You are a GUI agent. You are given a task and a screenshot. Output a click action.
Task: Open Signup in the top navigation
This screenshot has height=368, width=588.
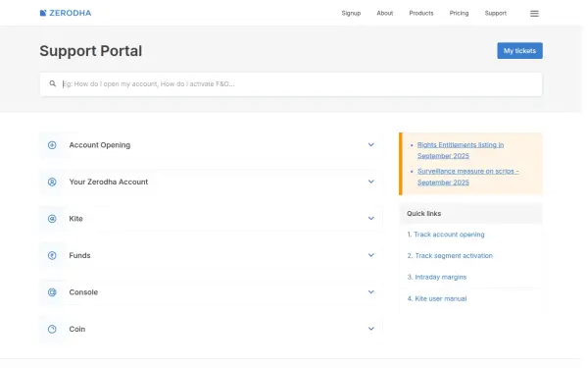pos(351,13)
